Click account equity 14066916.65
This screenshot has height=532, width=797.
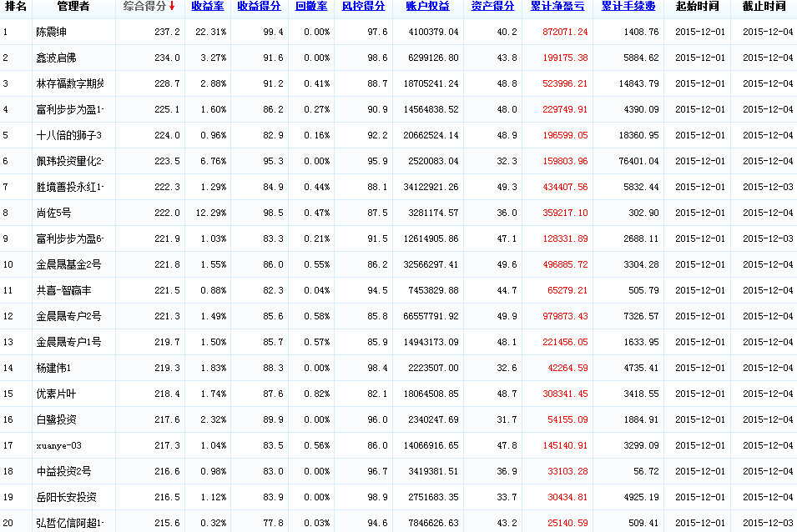click(431, 446)
